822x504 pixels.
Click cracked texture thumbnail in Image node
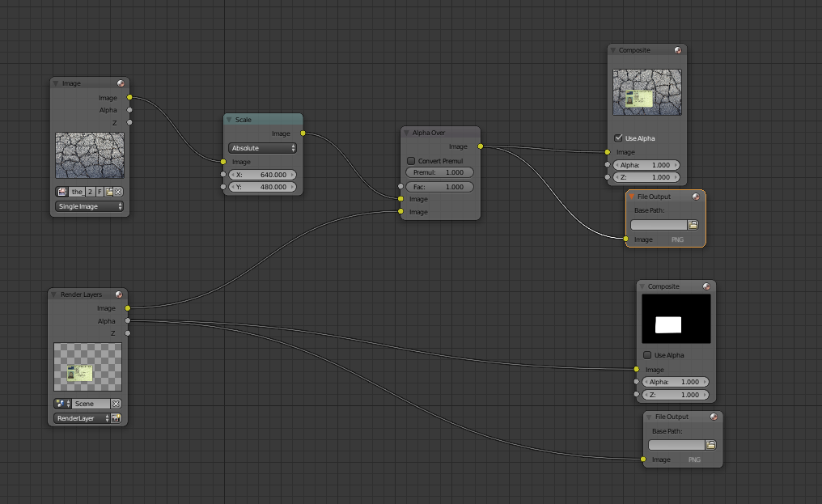coord(90,155)
